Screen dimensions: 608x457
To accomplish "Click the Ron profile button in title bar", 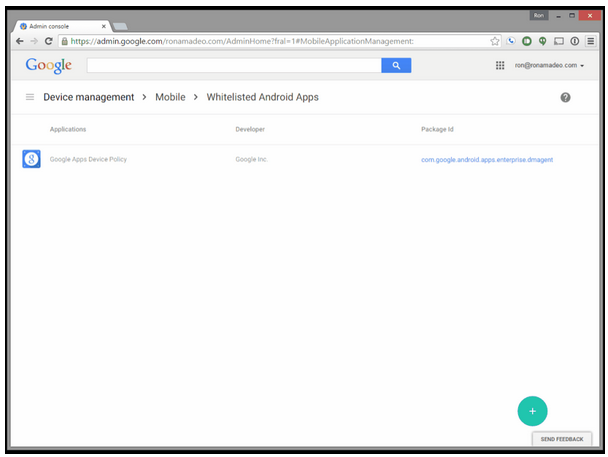I will [x=539, y=16].
